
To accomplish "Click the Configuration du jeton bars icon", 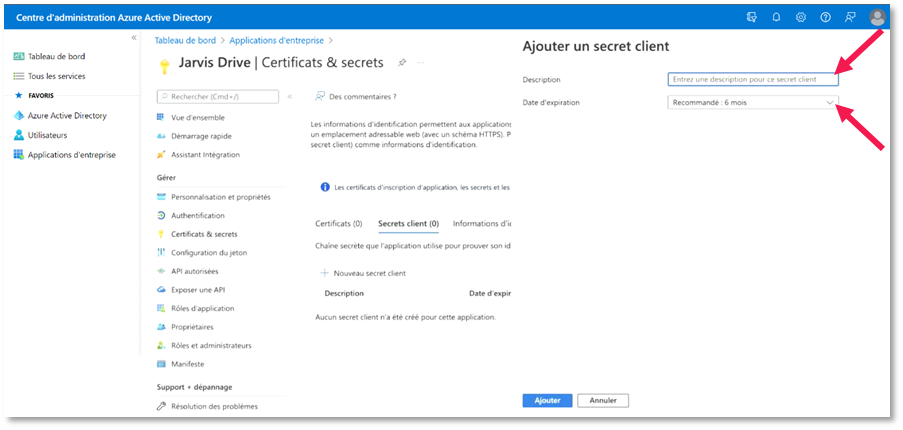I will [x=161, y=253].
